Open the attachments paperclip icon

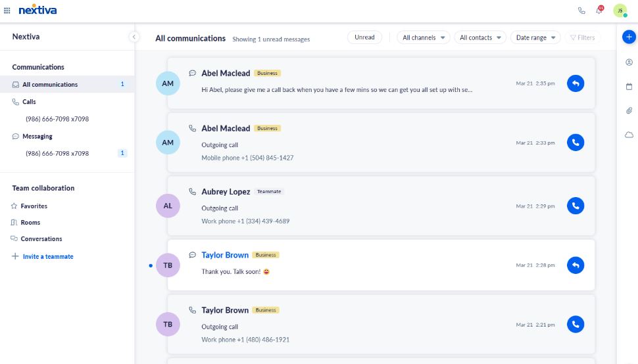(629, 110)
